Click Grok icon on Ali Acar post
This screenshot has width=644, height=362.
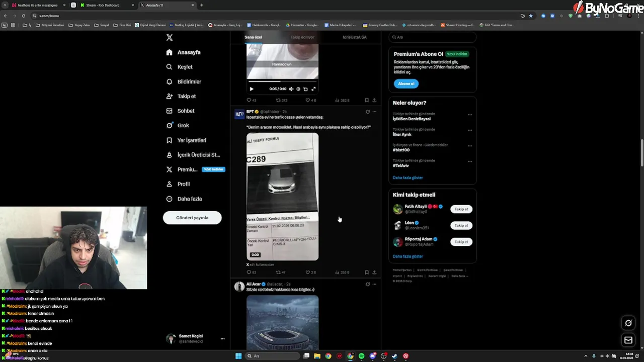367,284
